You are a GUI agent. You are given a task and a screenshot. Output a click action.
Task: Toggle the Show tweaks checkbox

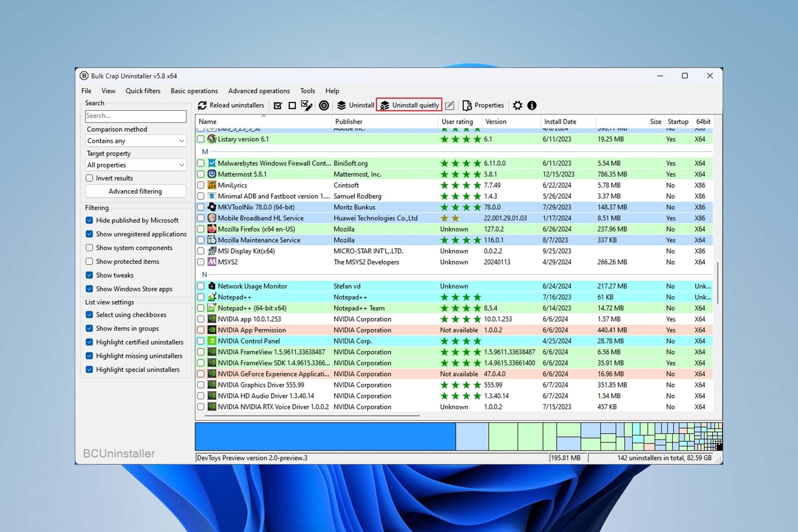point(89,275)
